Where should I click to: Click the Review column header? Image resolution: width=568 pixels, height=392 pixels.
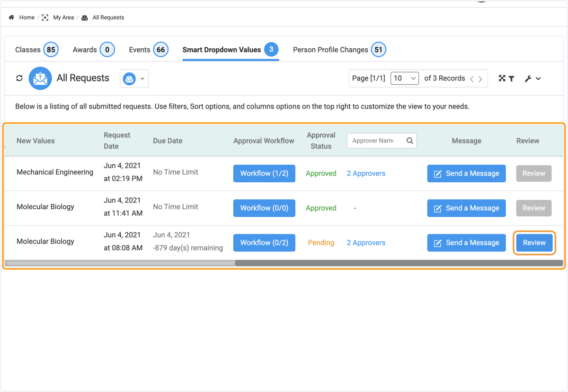[528, 141]
